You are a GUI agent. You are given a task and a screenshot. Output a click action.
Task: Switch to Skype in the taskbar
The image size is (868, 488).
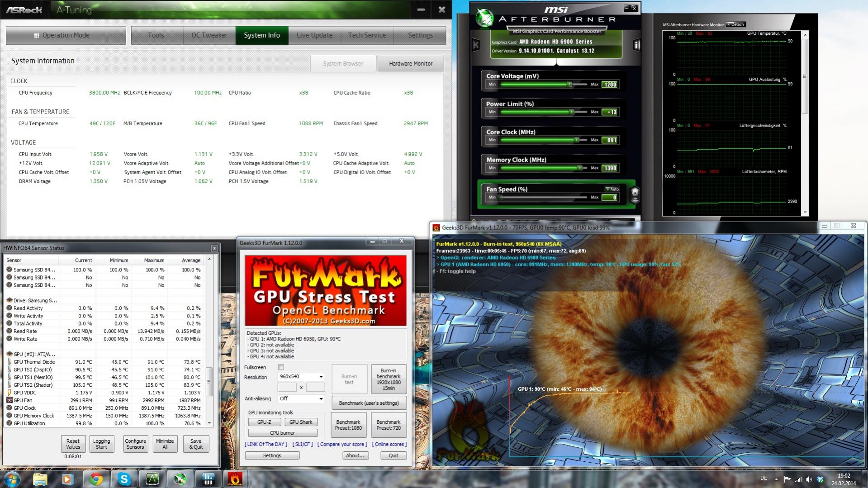tap(124, 479)
